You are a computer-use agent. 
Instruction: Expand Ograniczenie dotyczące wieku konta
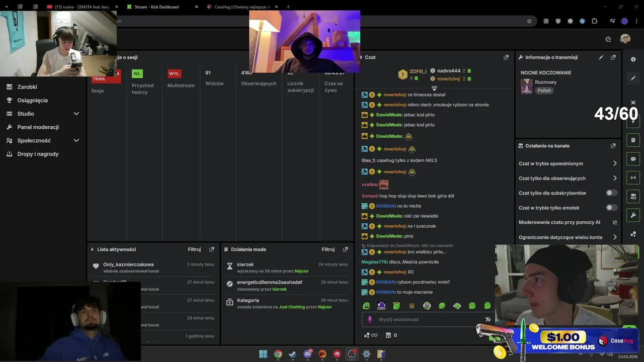pyautogui.click(x=568, y=237)
